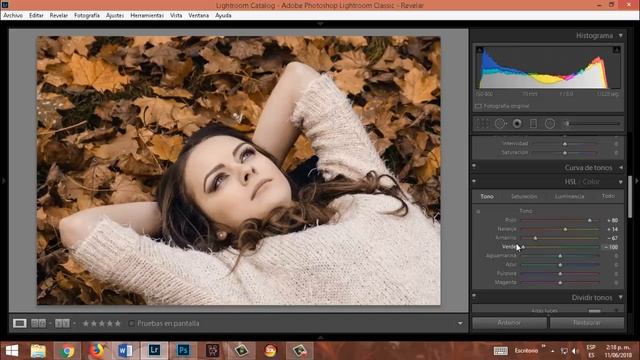
Task: Switch to Loupe view mode
Action: pyautogui.click(x=20, y=323)
